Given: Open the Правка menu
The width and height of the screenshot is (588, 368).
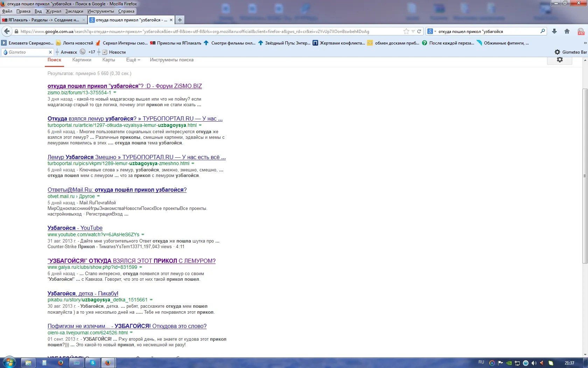Looking at the screenshot, I should tap(23, 11).
